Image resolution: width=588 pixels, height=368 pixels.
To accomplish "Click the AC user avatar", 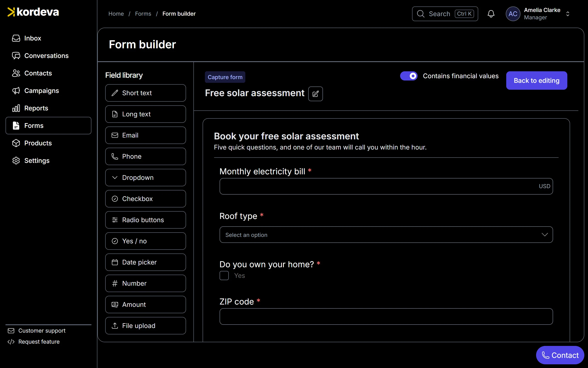I will pyautogui.click(x=513, y=14).
